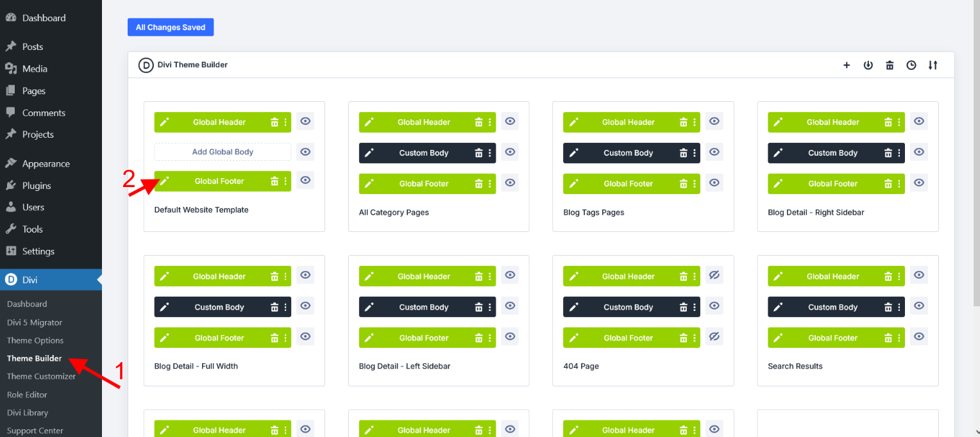Open options menu for Search Results Global Footer
This screenshot has height=437, width=980.
899,338
